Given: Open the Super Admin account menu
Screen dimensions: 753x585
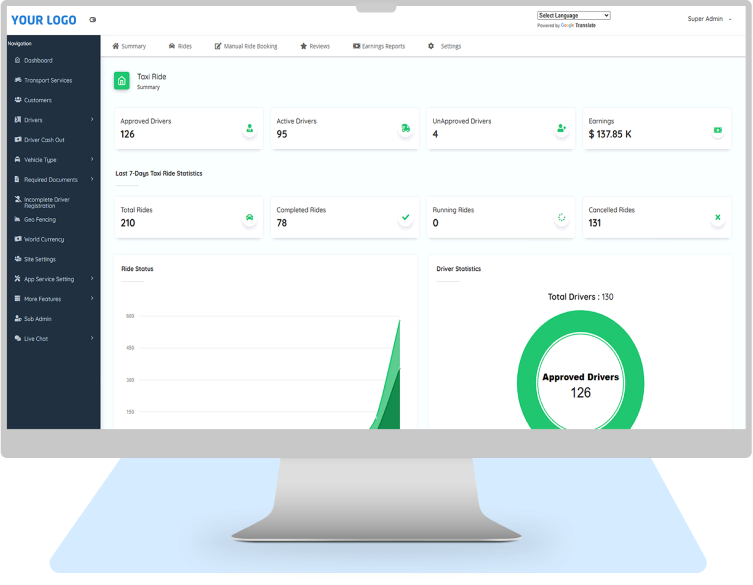Looking at the screenshot, I should click(709, 19).
